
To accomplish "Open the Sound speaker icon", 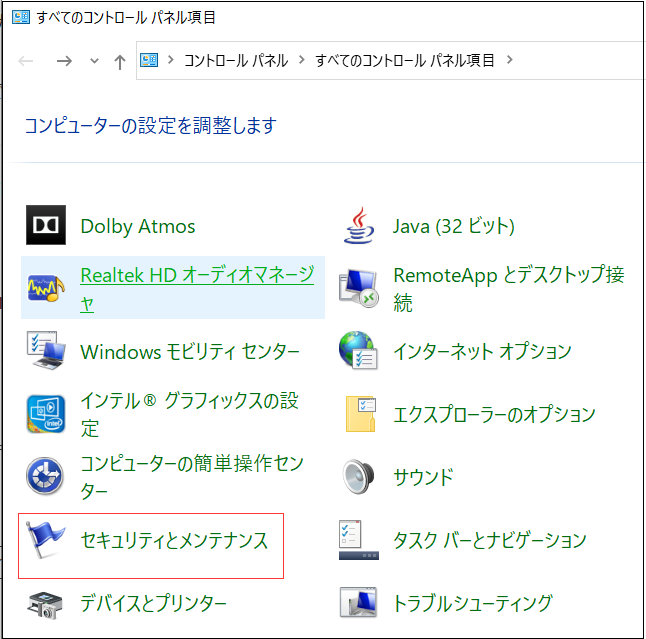I will (x=358, y=477).
